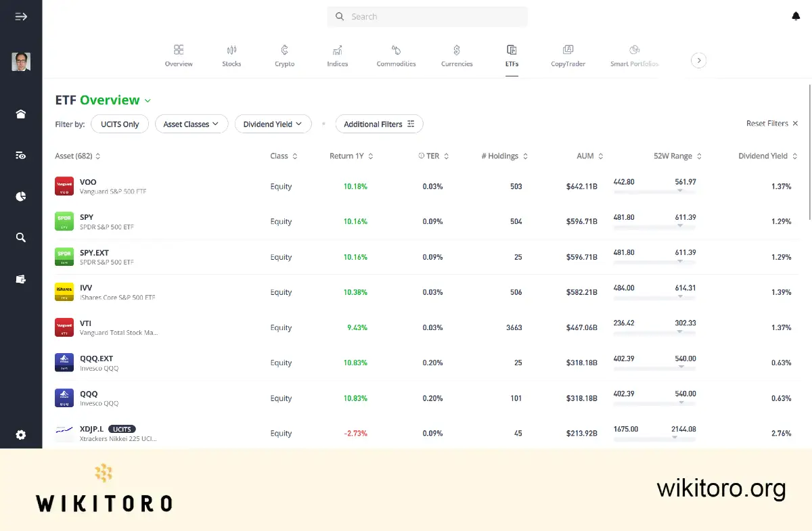
Task: Sort by # Holdings column
Action: tap(505, 156)
